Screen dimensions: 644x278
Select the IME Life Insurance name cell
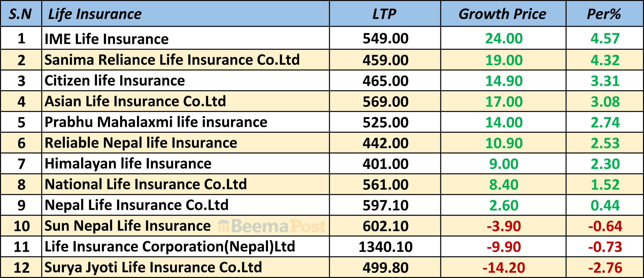[106, 39]
